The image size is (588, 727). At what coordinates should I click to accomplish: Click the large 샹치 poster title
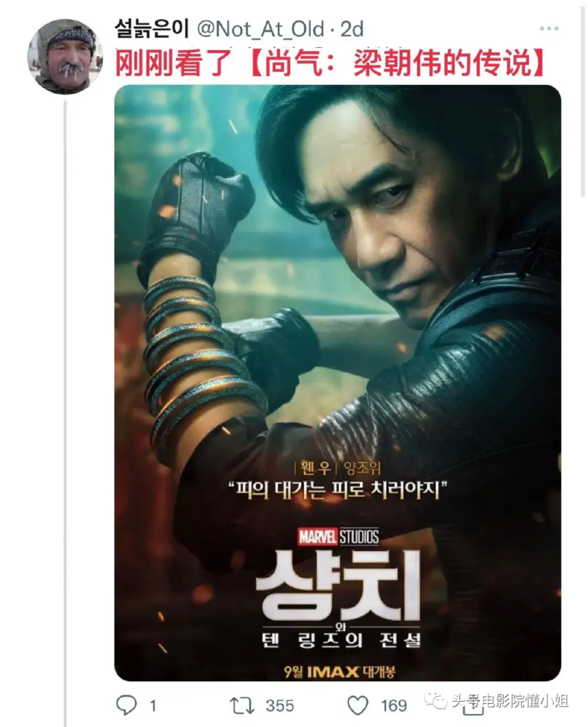[338, 586]
